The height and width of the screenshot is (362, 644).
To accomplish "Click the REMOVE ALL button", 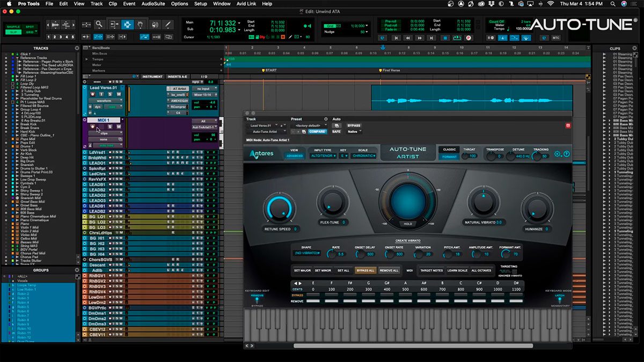I will [389, 271].
